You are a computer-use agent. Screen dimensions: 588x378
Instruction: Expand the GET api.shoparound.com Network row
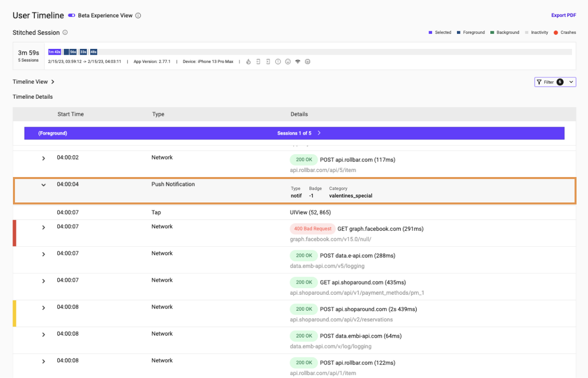pos(43,281)
